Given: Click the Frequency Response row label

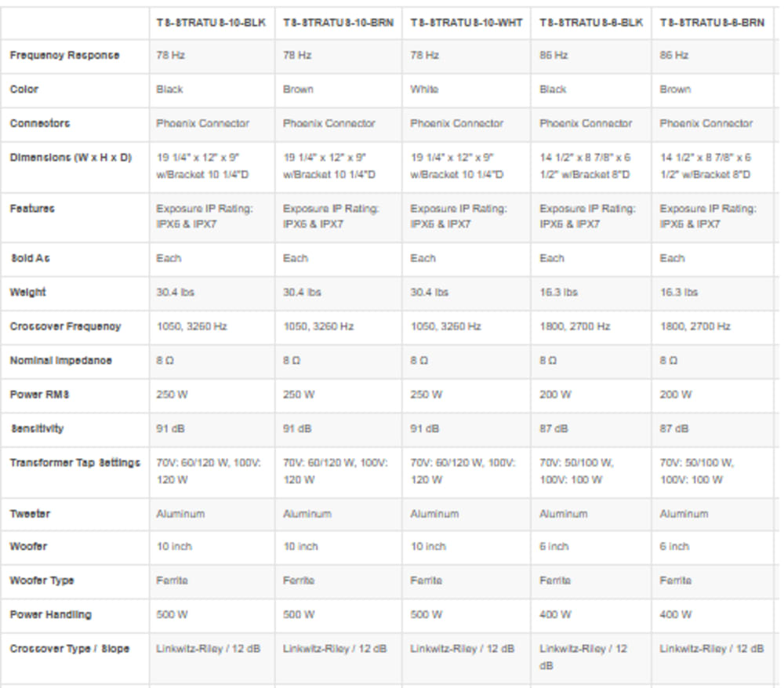Looking at the screenshot, I should click(64, 56).
